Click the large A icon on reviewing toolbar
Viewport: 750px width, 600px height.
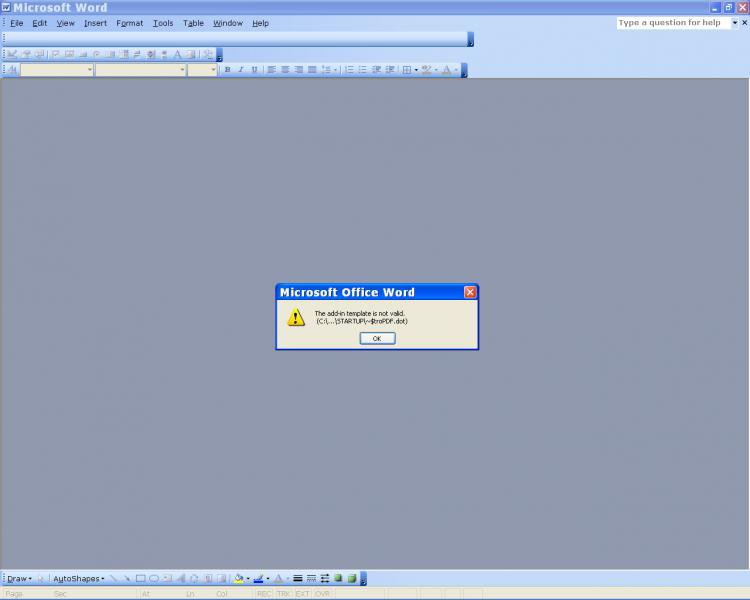(177, 55)
